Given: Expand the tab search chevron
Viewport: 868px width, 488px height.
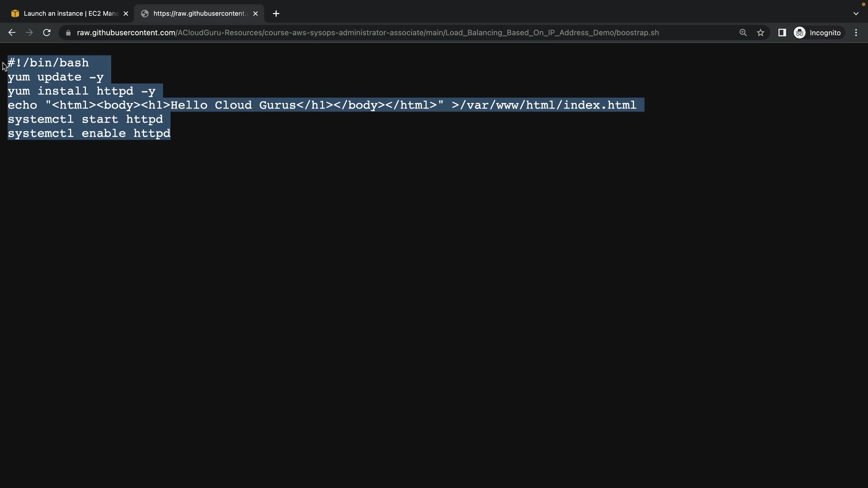Looking at the screenshot, I should tap(855, 14).
